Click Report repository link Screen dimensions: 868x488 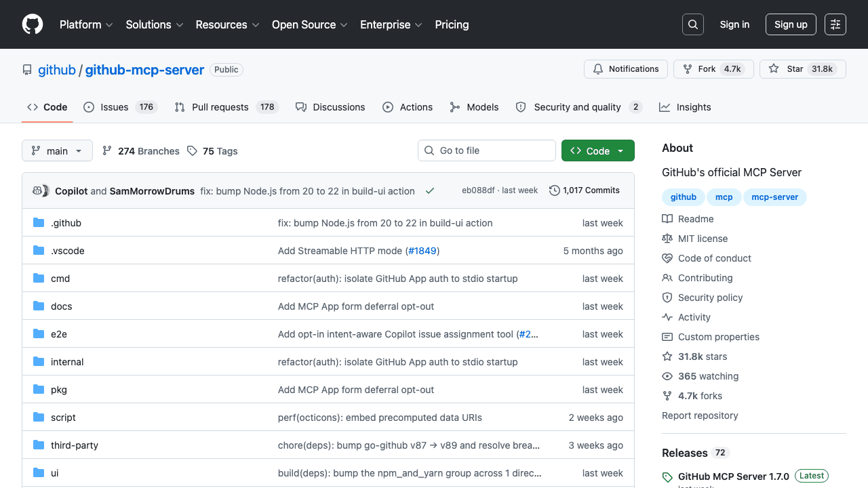[700, 415]
